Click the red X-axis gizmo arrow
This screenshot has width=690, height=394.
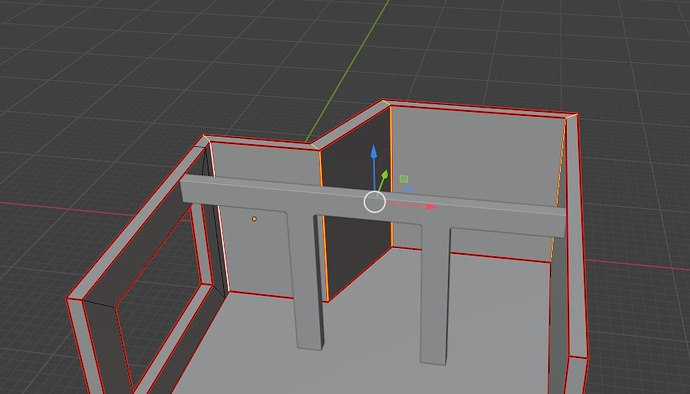point(431,206)
